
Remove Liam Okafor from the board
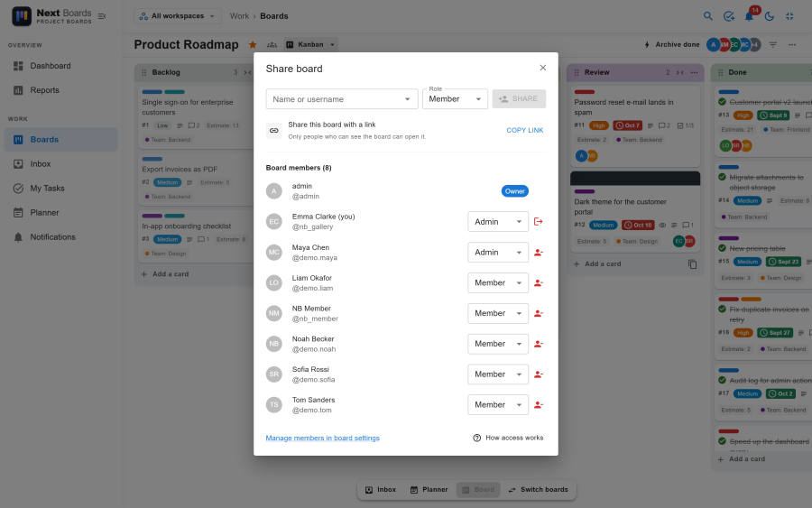click(x=538, y=282)
